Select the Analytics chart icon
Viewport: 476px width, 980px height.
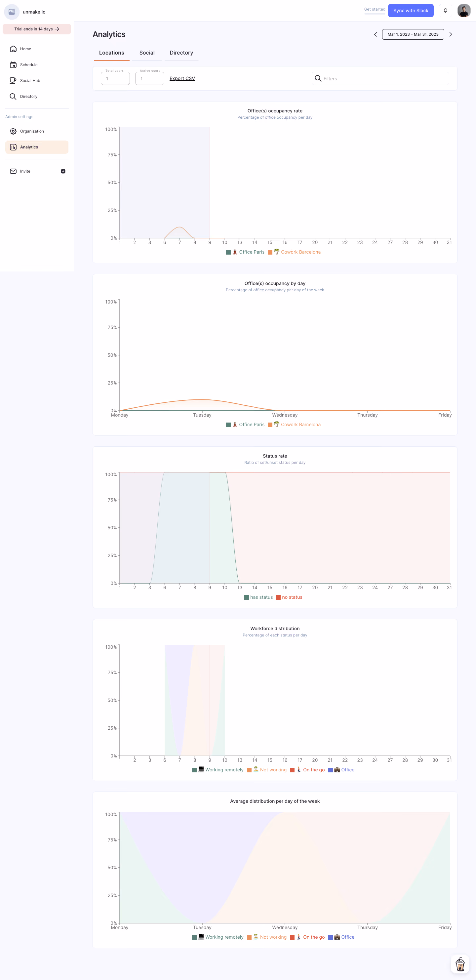13,147
